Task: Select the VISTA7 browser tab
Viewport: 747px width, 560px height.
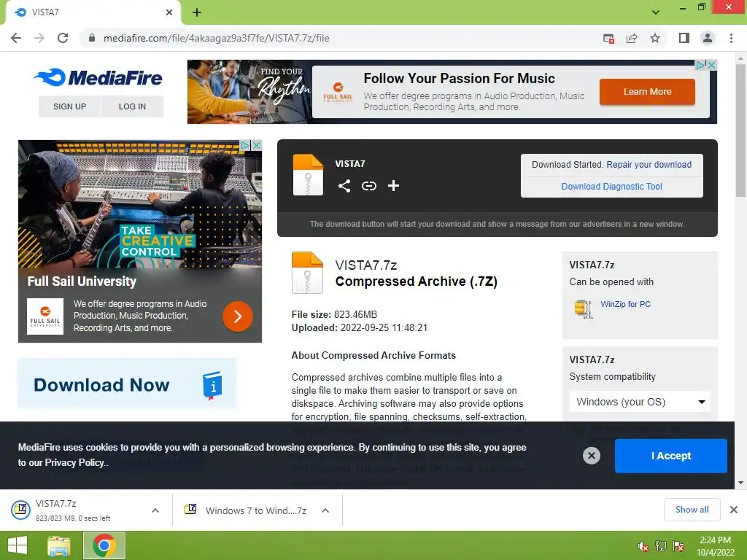Action: [x=93, y=12]
